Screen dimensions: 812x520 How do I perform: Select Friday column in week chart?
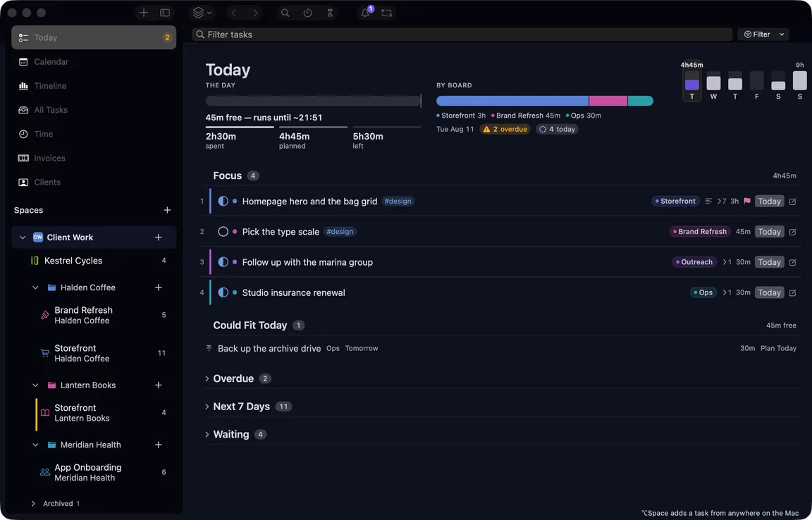[x=756, y=85]
